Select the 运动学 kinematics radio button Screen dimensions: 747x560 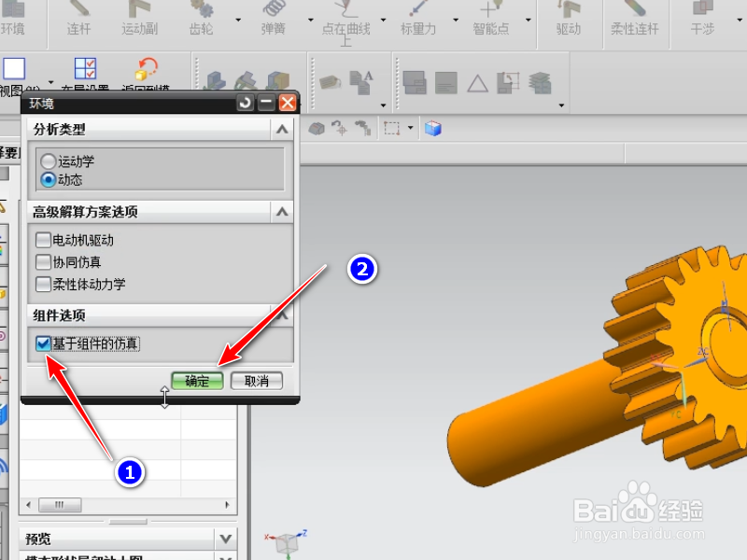click(48, 161)
